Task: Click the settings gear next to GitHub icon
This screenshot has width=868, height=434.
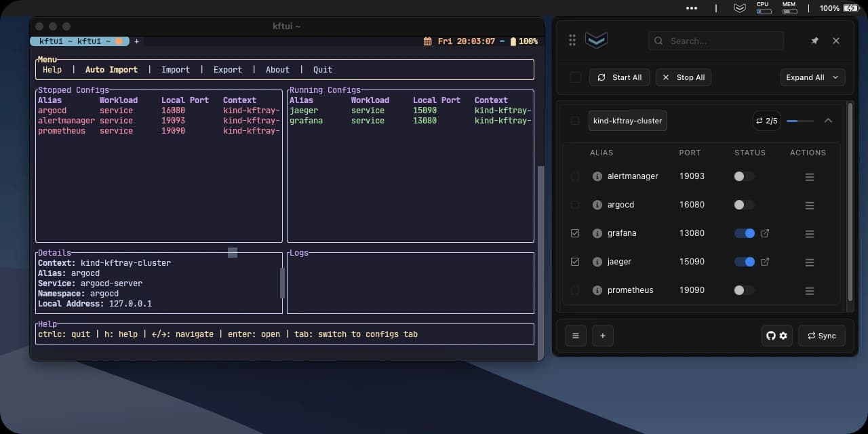Action: click(784, 336)
